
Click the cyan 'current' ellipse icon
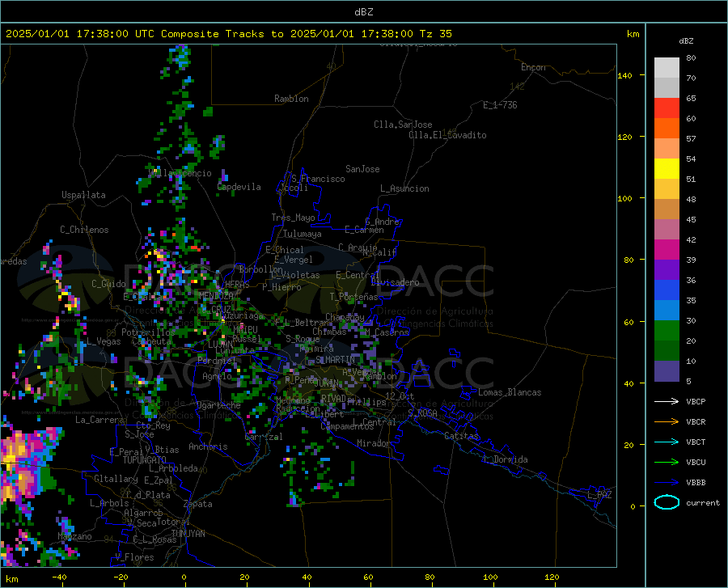coord(667,502)
